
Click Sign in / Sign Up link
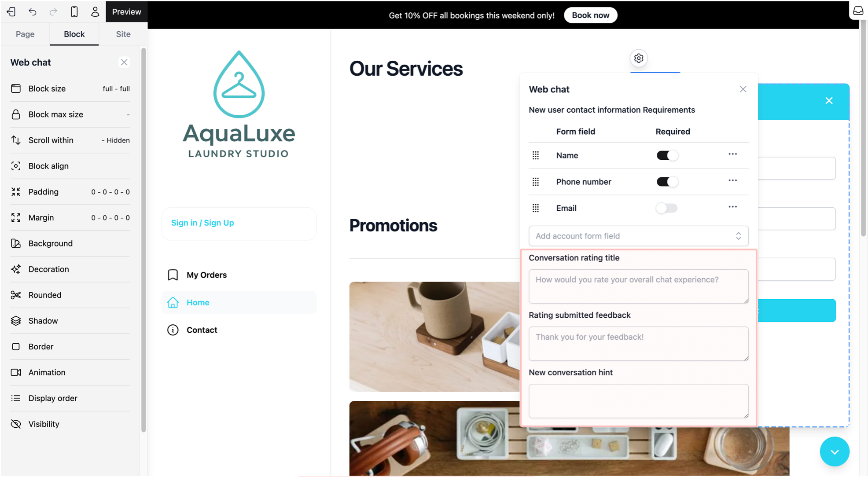tap(202, 223)
